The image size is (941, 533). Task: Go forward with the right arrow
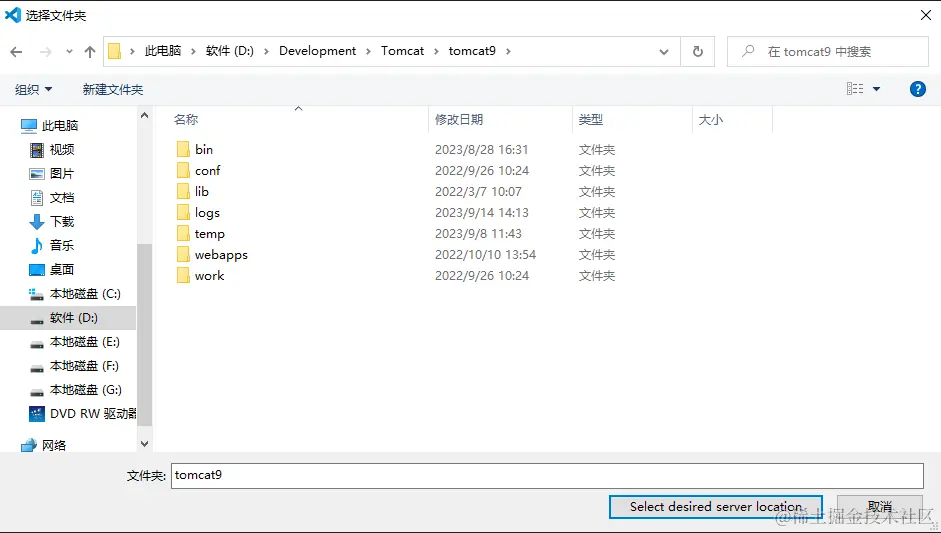(x=46, y=52)
